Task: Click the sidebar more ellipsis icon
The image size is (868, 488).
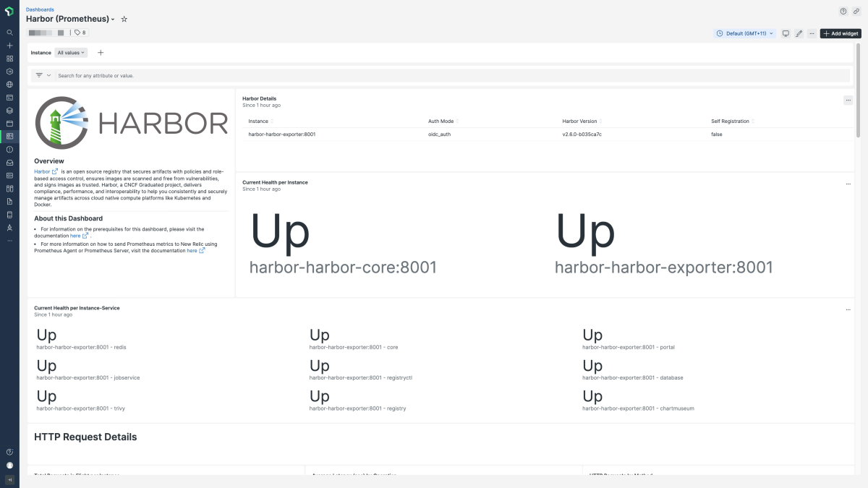Action: pos(9,240)
